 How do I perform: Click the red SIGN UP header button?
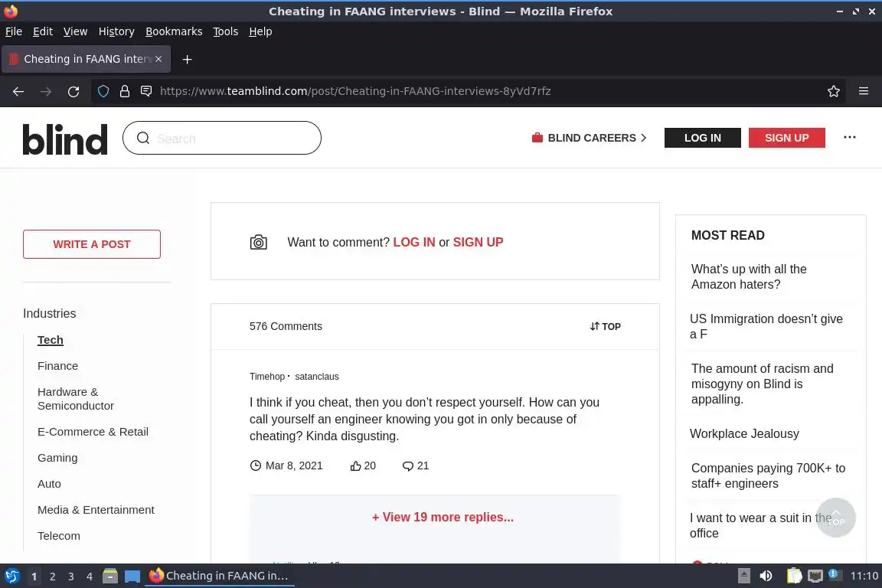click(786, 138)
